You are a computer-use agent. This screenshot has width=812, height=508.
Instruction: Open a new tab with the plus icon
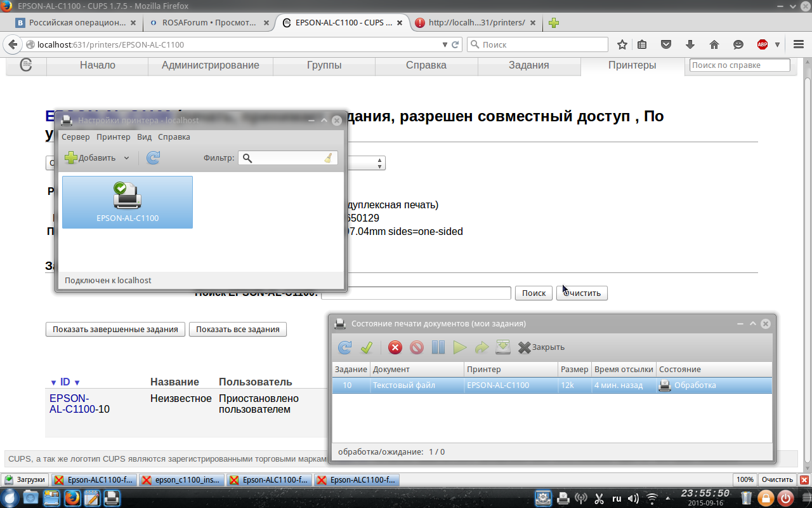(x=554, y=23)
